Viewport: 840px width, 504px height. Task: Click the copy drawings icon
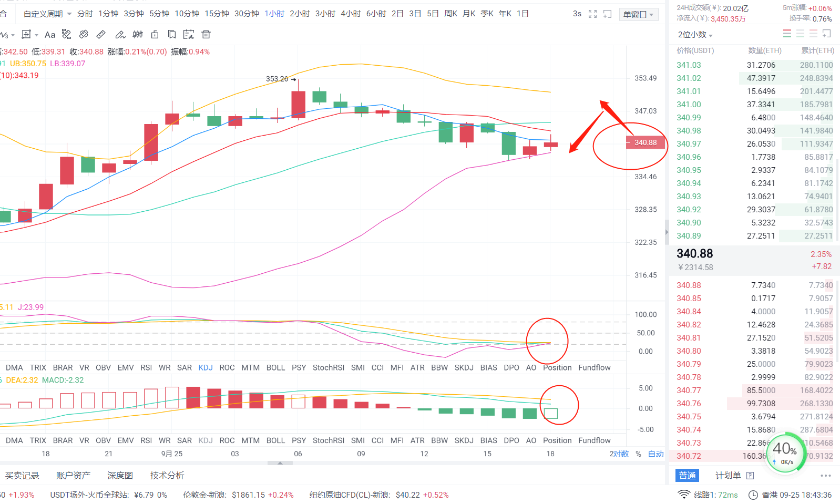click(x=172, y=35)
